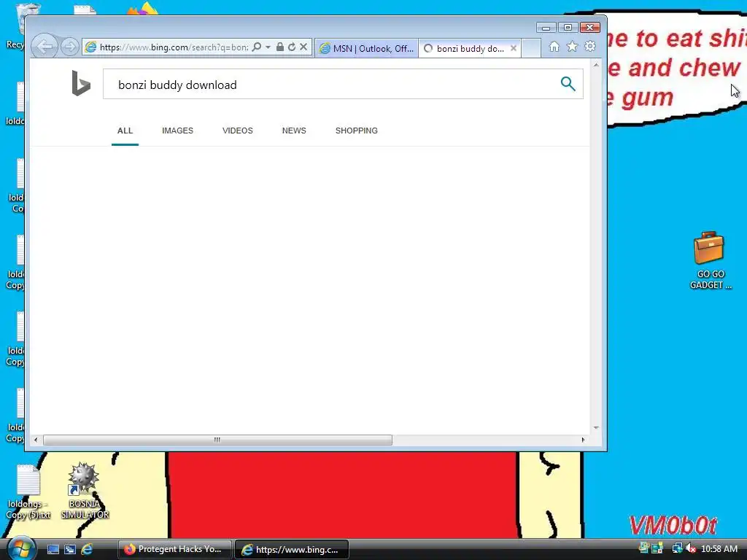Screen dimensions: 747x560
Task: Open the Windows Start orb
Action: pyautogui.click(x=20, y=548)
